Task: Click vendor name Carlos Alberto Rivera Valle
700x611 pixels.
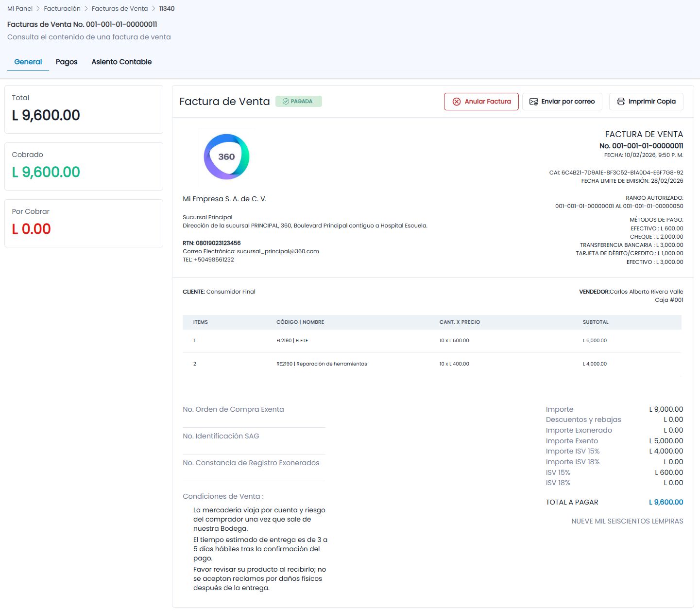Action: (646, 292)
